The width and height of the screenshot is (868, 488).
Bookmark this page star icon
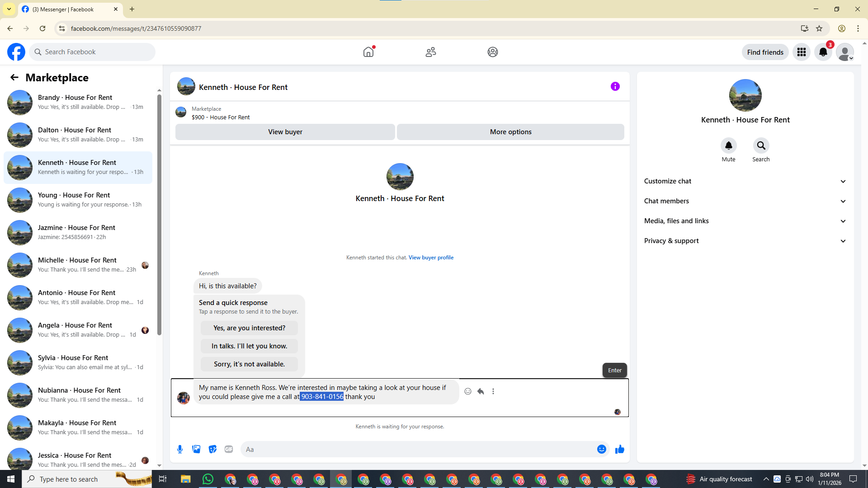(819, 28)
